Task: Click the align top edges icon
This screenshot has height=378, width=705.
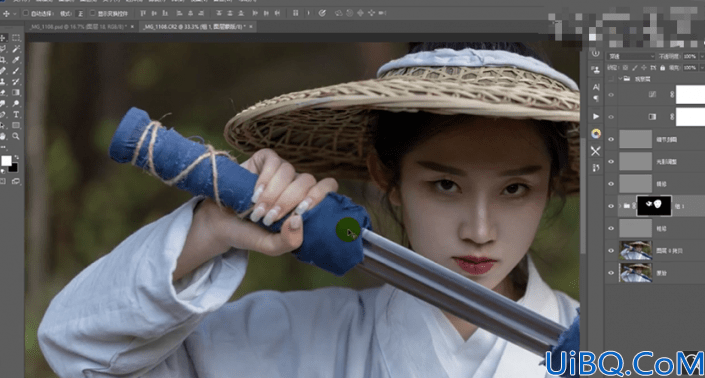Action: [143, 13]
